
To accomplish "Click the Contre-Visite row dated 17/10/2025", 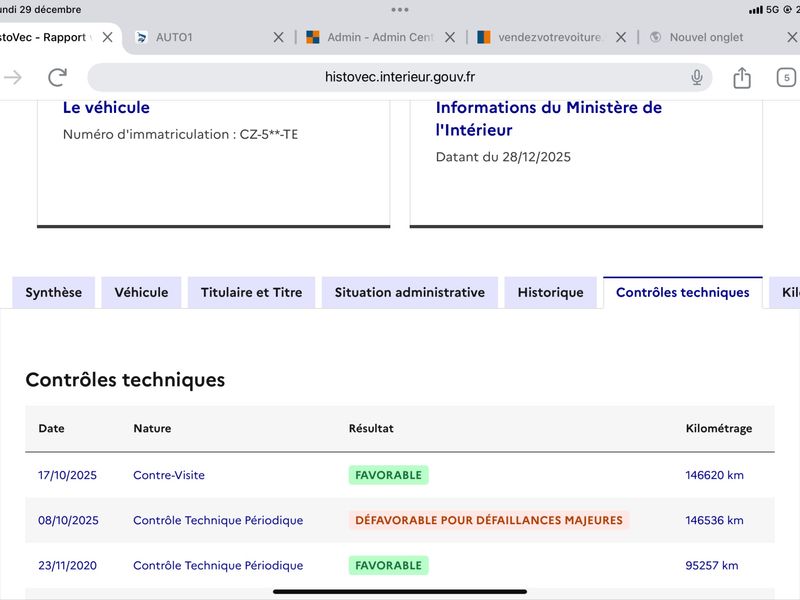I will [x=168, y=475].
